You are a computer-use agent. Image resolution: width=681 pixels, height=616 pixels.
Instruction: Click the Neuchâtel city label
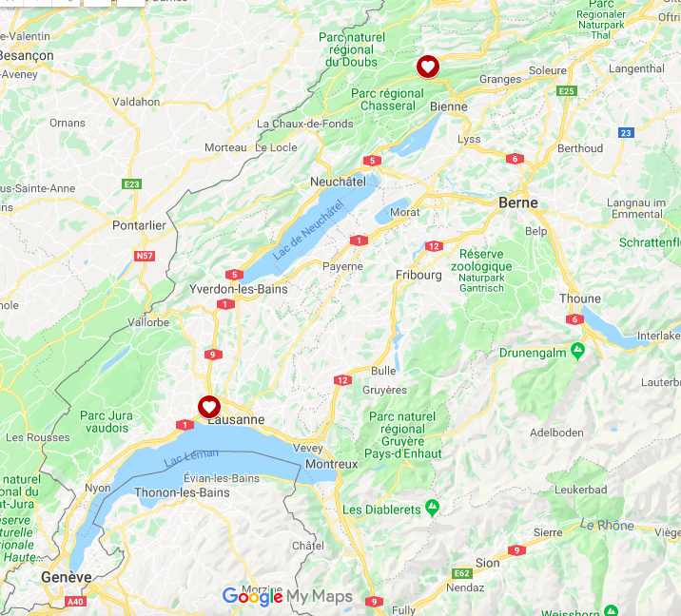pyautogui.click(x=338, y=182)
